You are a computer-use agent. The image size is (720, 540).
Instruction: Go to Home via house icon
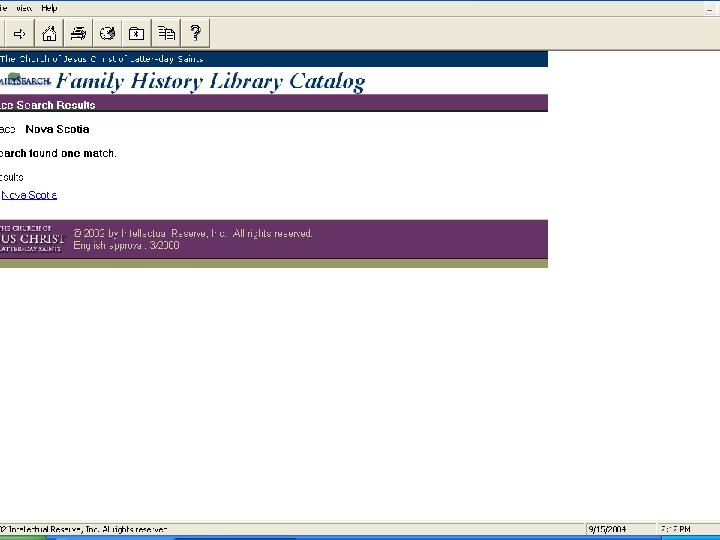coord(49,34)
